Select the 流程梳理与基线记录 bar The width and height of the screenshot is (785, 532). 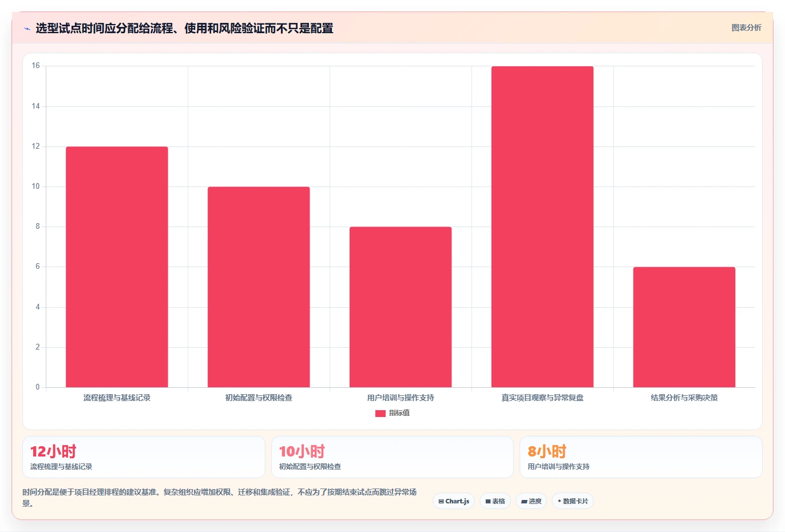pos(117,267)
